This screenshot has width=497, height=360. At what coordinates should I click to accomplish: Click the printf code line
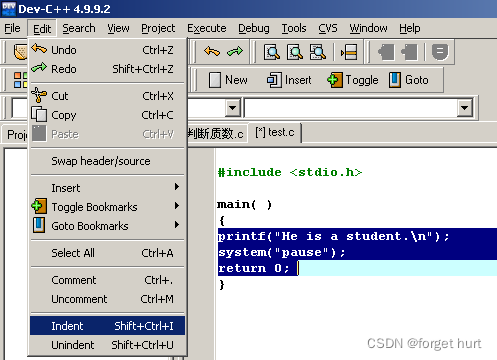click(333, 236)
